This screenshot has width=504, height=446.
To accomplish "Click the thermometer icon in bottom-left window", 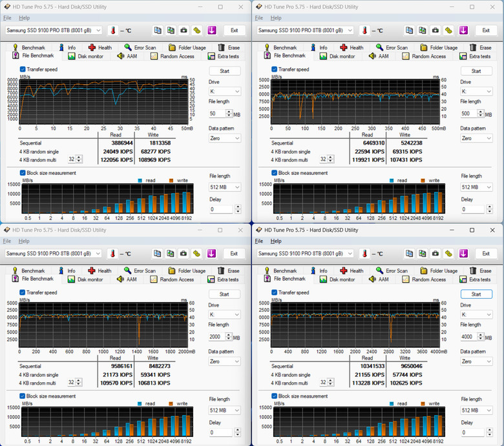I will tap(112, 254).
